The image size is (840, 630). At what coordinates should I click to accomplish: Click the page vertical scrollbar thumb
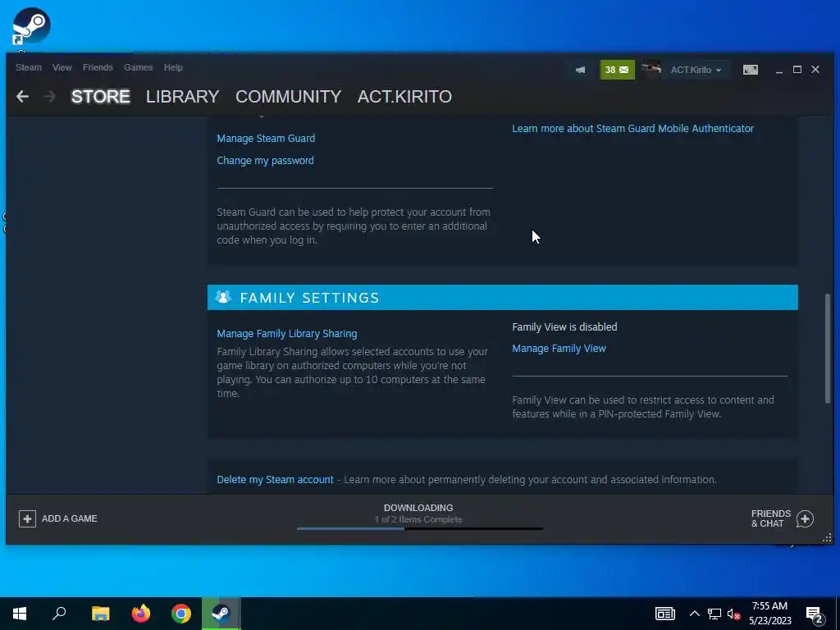click(x=829, y=348)
